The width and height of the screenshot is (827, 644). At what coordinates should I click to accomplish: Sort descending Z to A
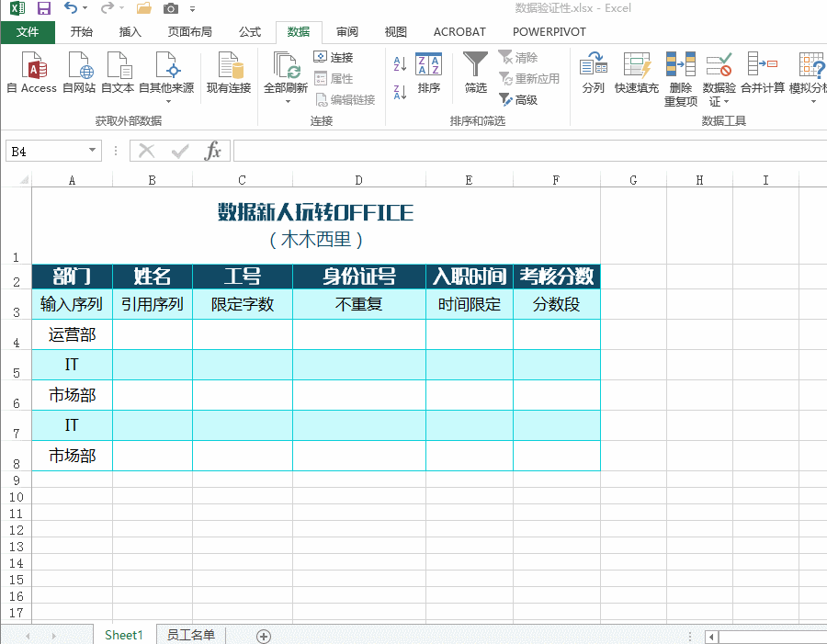pyautogui.click(x=400, y=92)
